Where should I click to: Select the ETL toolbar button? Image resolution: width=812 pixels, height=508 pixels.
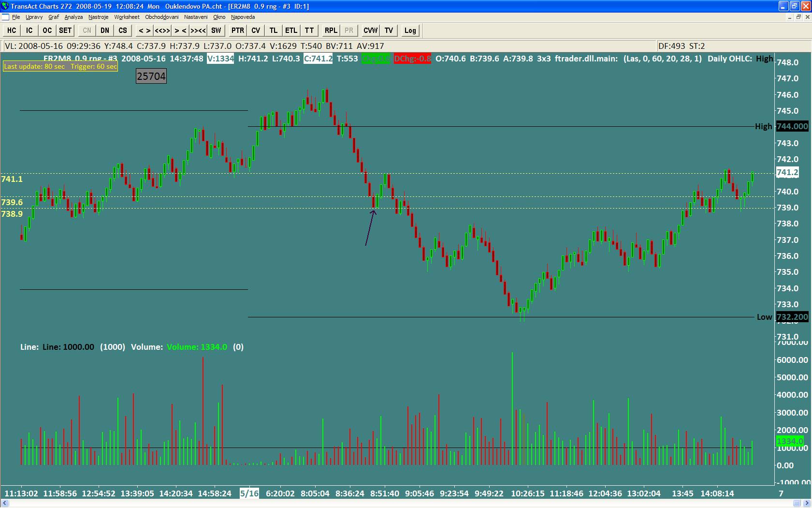coord(291,30)
